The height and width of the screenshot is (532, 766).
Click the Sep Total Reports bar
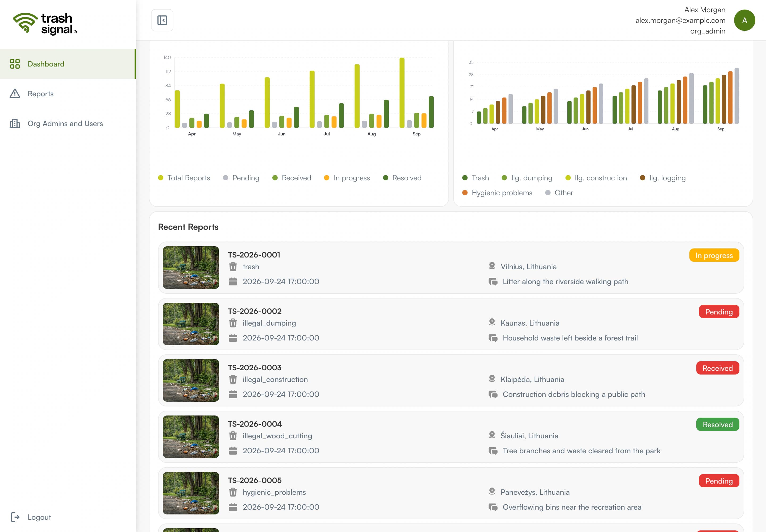(x=402, y=93)
